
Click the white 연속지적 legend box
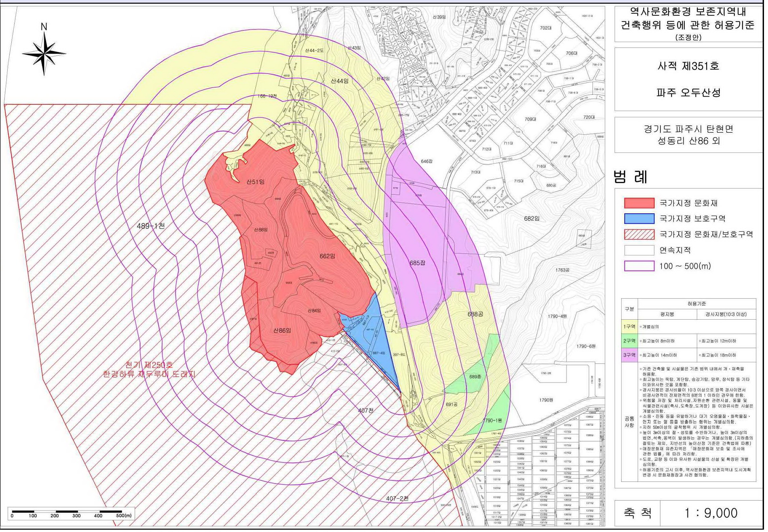coord(639,250)
